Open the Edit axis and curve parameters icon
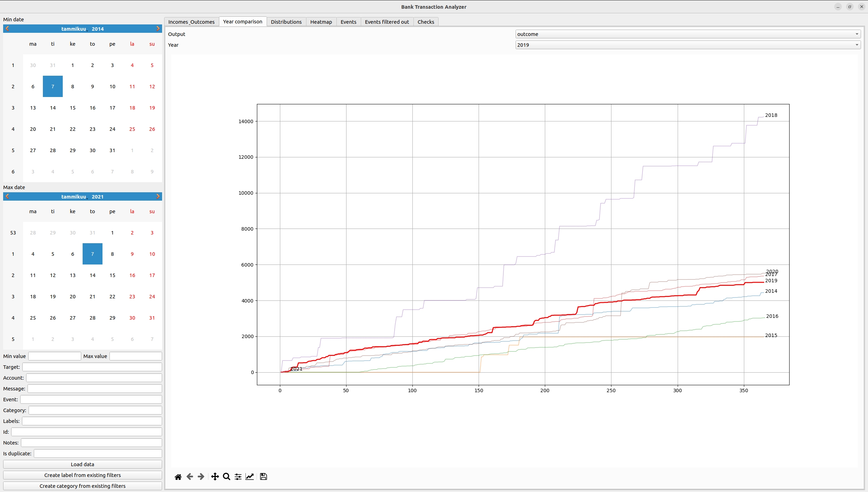Viewport: 868px width, 492px height. coord(250,477)
